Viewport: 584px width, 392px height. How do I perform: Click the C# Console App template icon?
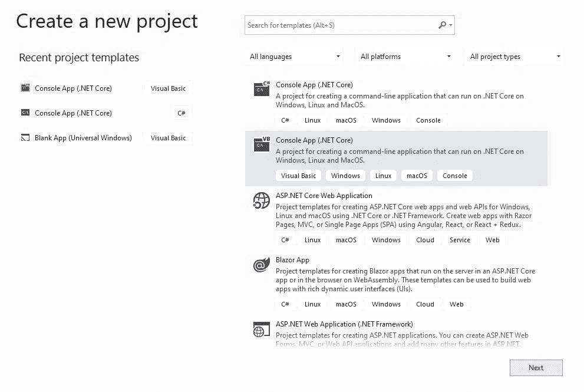[262, 89]
